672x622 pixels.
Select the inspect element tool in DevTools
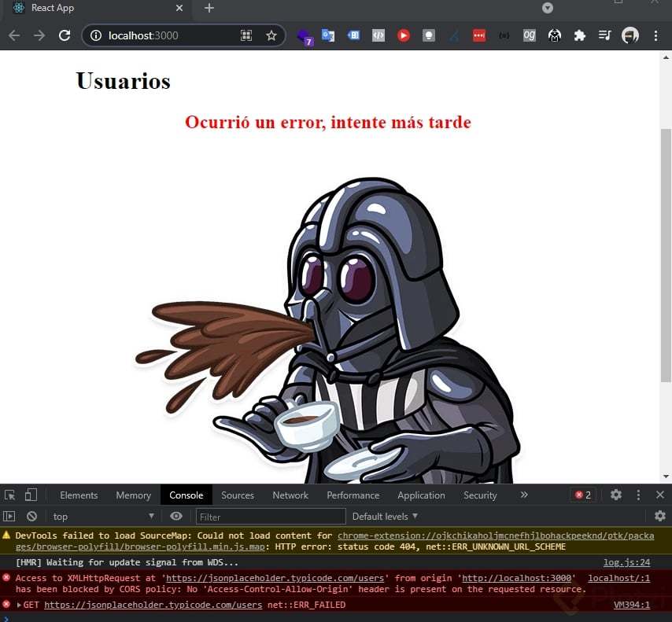[11, 495]
